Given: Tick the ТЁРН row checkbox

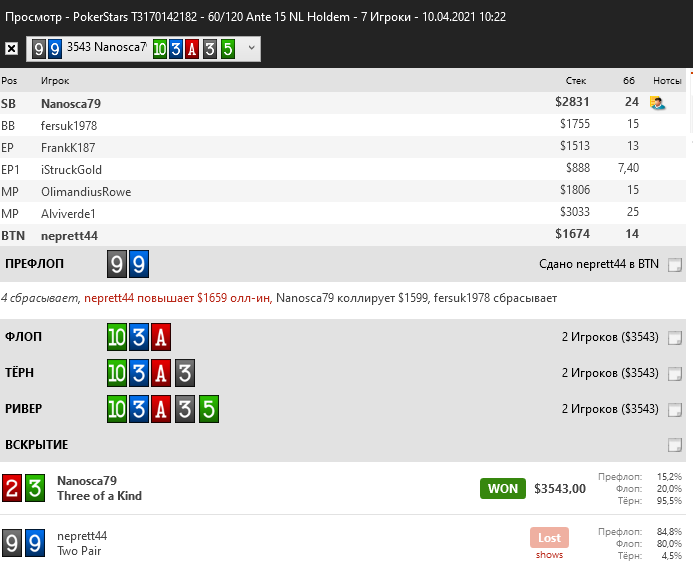Looking at the screenshot, I should (674, 374).
